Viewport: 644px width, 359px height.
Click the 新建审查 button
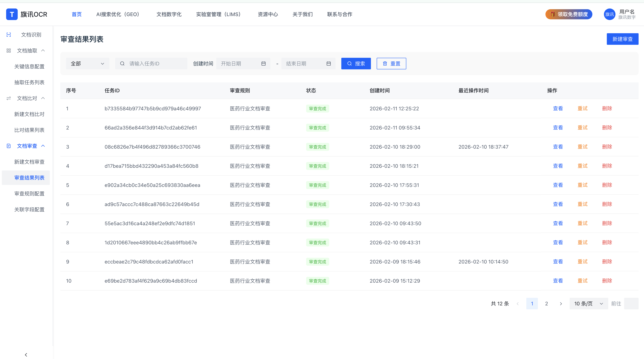(622, 39)
